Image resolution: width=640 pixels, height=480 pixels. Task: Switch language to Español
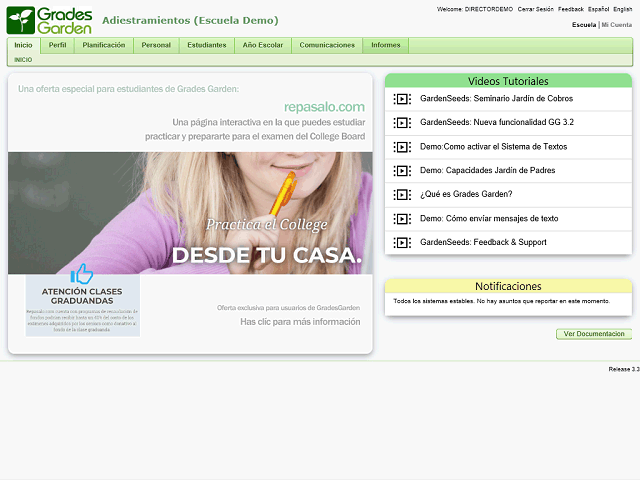point(598,9)
